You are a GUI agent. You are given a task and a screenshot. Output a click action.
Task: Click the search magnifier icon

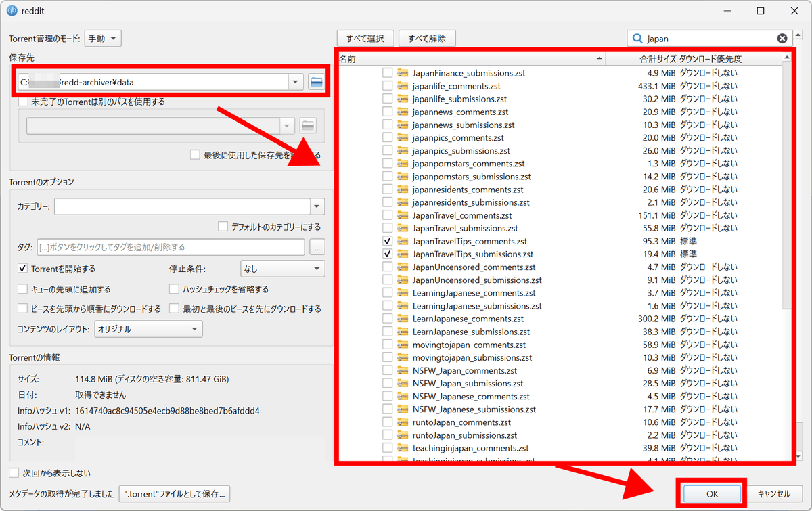[637, 39]
